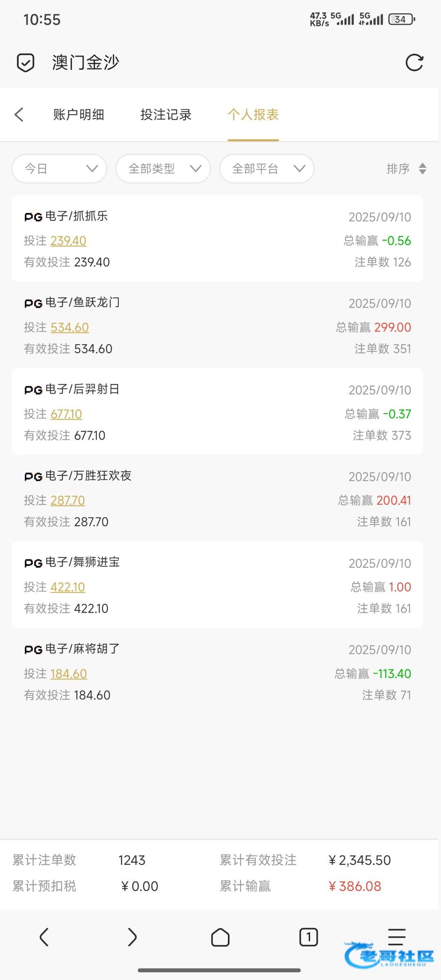Open the 184.60 bet for 麻将胡了
This screenshot has width=441, height=980.
pyautogui.click(x=69, y=674)
